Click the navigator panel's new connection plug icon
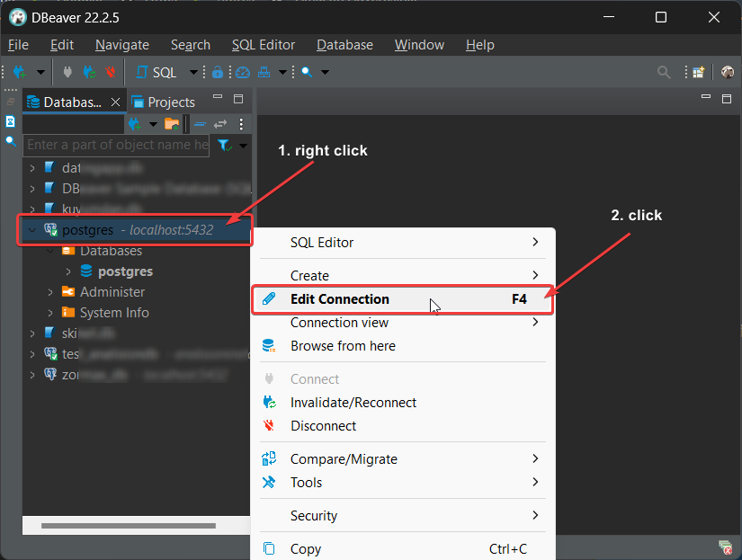742x560 pixels. click(135, 124)
